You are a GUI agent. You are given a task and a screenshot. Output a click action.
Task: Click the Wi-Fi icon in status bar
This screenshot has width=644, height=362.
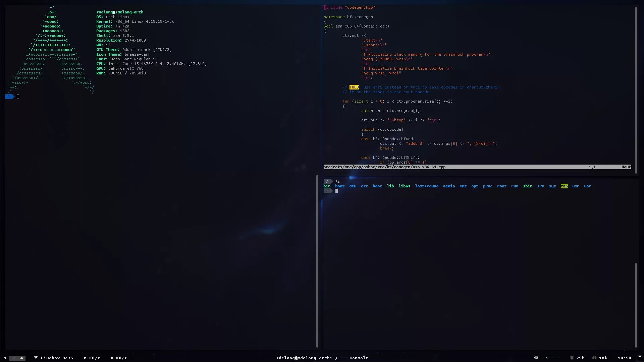[36, 358]
